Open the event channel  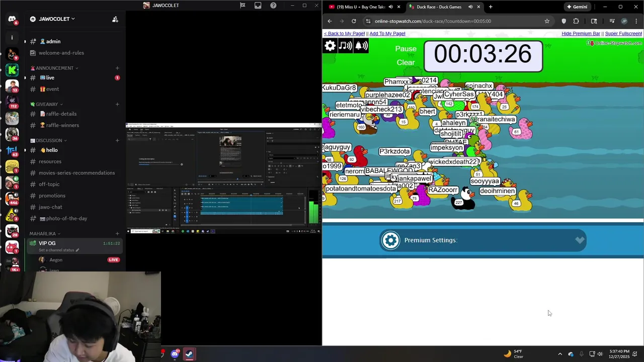(x=74, y=89)
